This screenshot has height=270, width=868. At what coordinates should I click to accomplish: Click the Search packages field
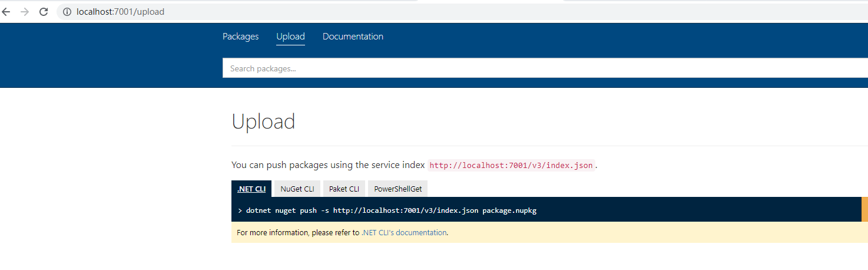(530, 68)
